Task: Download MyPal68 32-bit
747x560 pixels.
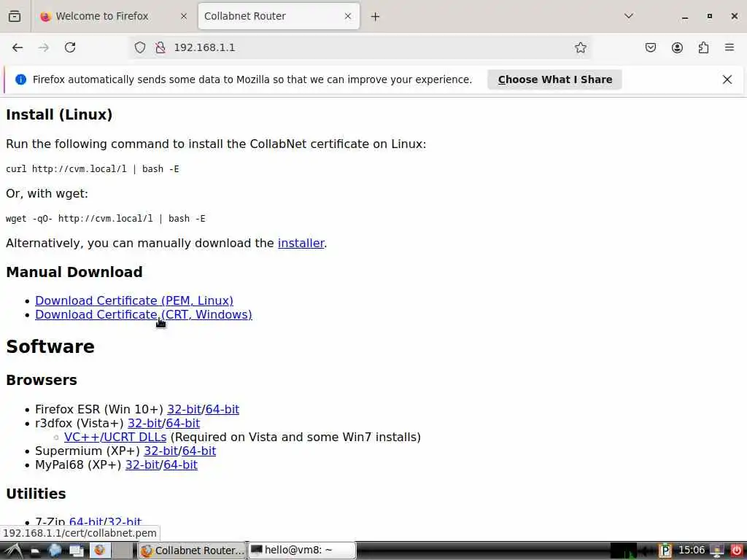Action: (142, 464)
